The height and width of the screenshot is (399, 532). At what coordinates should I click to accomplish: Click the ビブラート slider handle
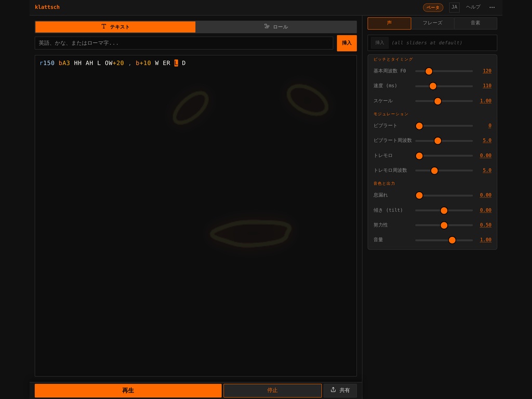tap(419, 126)
